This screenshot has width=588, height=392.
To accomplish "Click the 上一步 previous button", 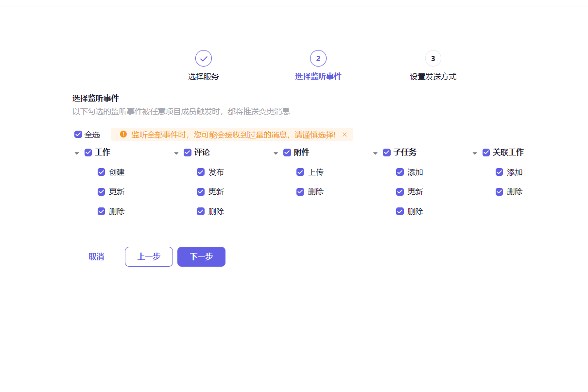I will tap(149, 256).
